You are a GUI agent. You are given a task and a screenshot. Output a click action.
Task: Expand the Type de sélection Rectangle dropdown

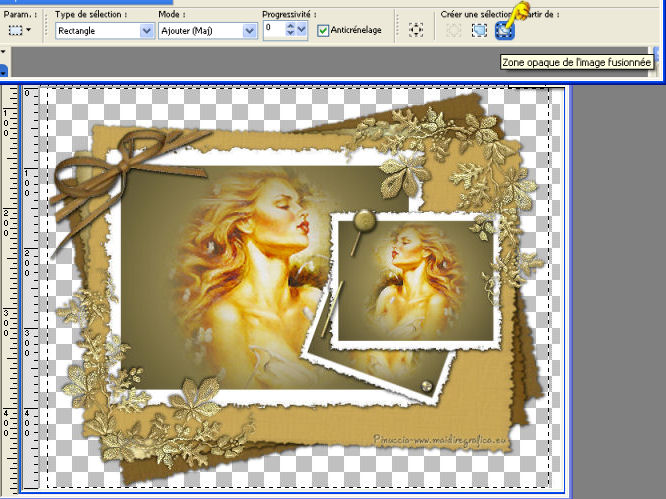tap(147, 31)
